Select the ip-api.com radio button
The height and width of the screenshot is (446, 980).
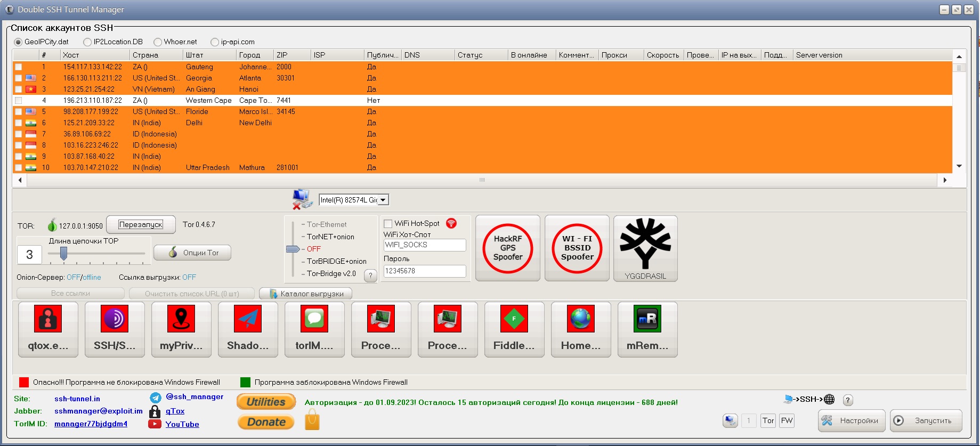click(x=215, y=42)
